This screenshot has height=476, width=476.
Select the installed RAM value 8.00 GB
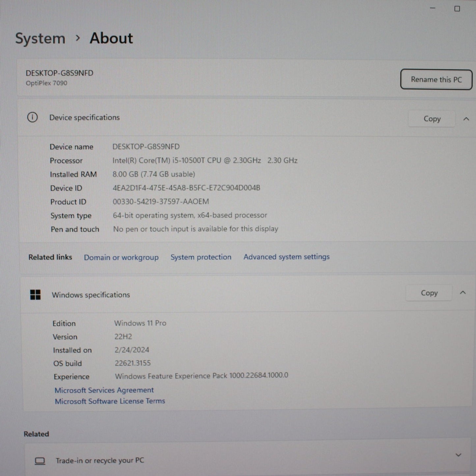(x=154, y=174)
